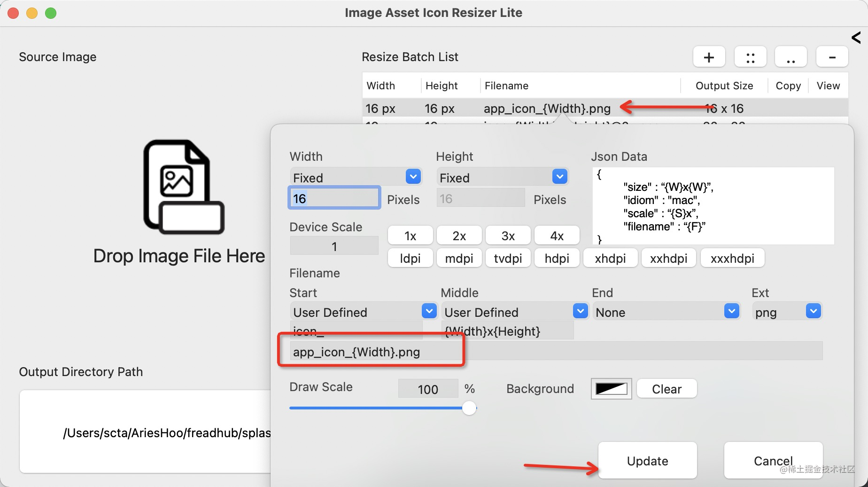868x487 pixels.
Task: Open the filename Middle User Defined dropdown
Action: (515, 312)
